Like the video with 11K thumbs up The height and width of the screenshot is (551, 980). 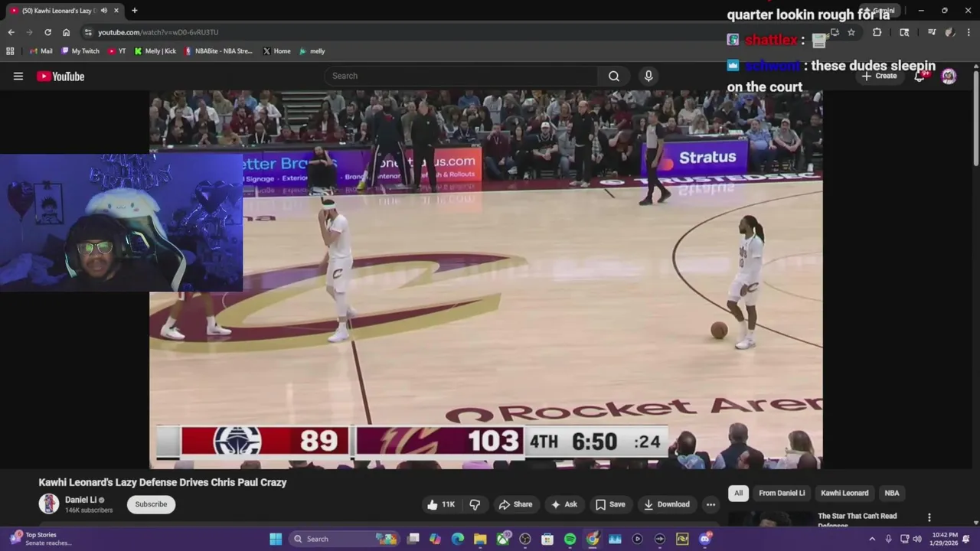pyautogui.click(x=441, y=504)
